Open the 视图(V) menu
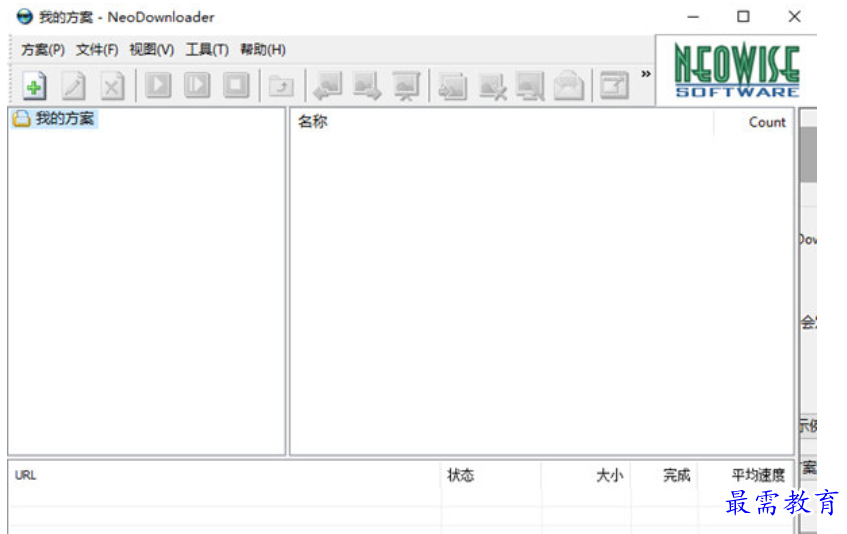The width and height of the screenshot is (847, 534). (152, 50)
